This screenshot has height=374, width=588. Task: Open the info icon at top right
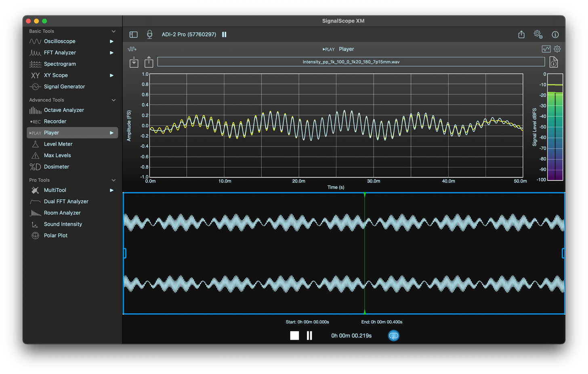coord(555,35)
